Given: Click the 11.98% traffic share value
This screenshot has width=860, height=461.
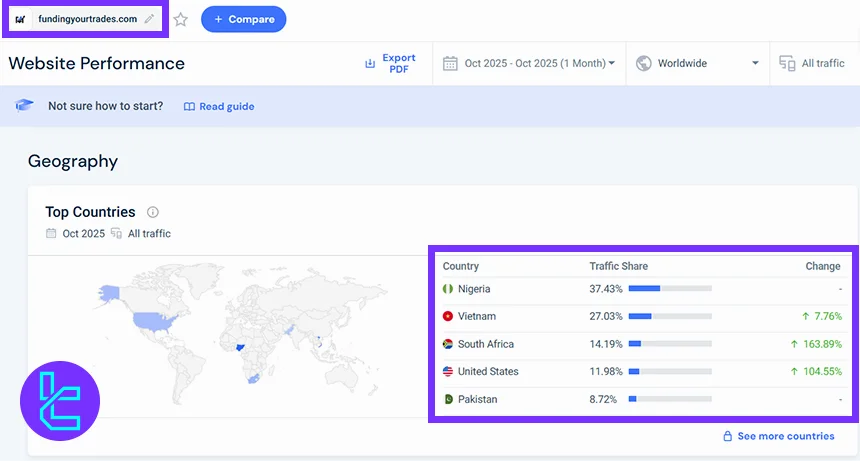Looking at the screenshot, I should tap(606, 372).
